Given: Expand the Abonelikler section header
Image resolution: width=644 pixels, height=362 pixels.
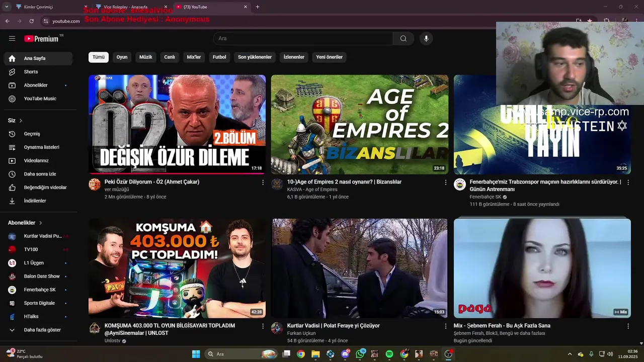Looking at the screenshot, I should coord(25,223).
